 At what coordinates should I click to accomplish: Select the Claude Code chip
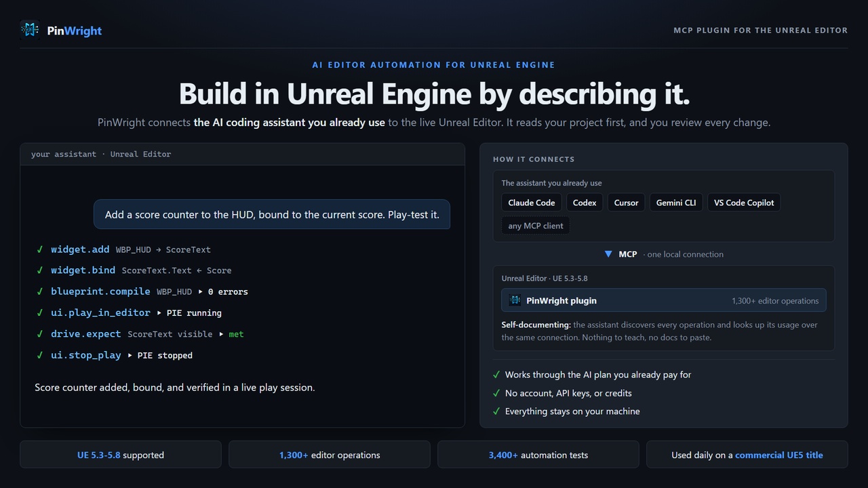[532, 203]
